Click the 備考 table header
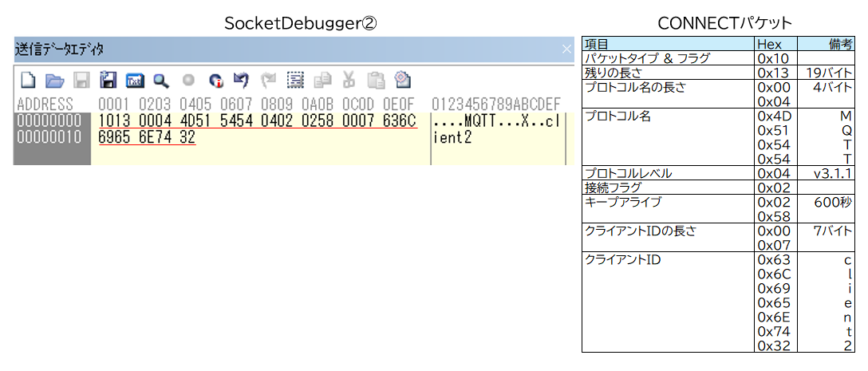 (842, 45)
